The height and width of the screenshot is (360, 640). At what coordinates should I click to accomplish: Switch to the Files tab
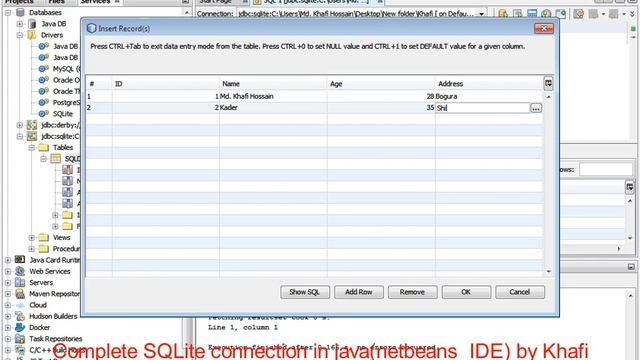coord(57,2)
